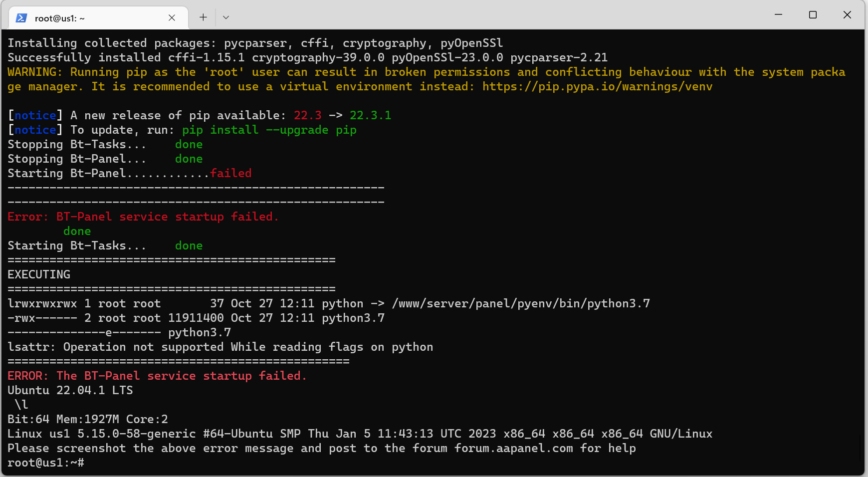Click the red 'failed' status after Starting Bt-Panel

click(230, 174)
